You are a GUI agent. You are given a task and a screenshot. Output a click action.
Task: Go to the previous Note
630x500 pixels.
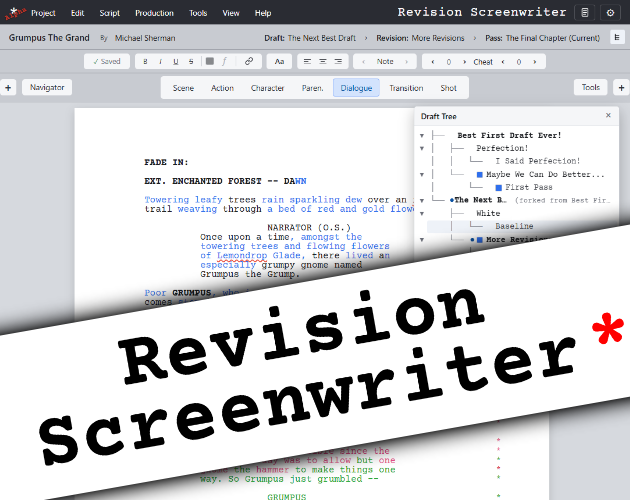(x=363, y=61)
